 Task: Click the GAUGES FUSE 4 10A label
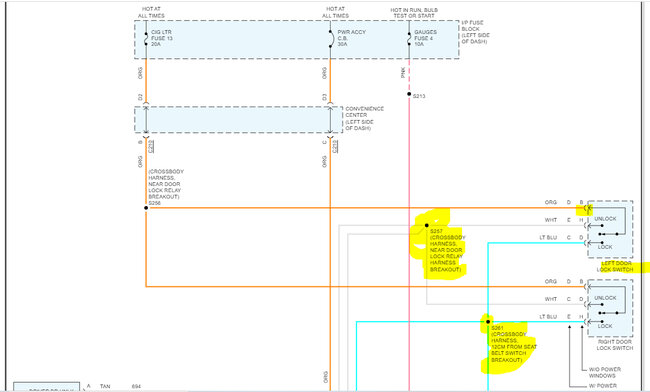[x=425, y=38]
